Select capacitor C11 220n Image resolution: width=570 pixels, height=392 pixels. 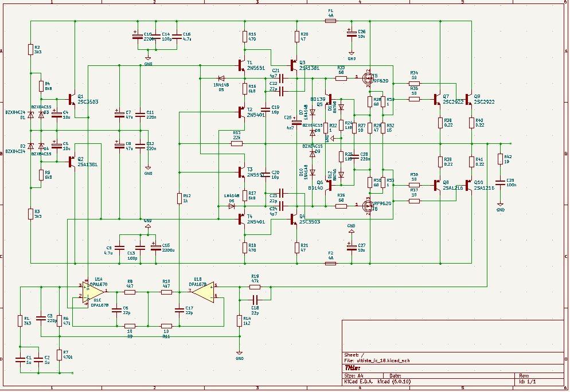click(x=140, y=115)
